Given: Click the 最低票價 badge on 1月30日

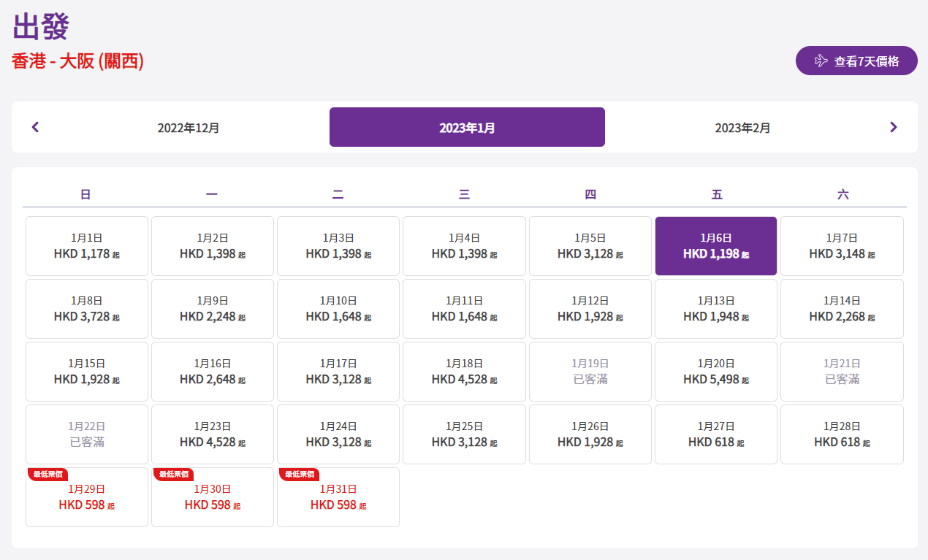Looking at the screenshot, I should [174, 475].
